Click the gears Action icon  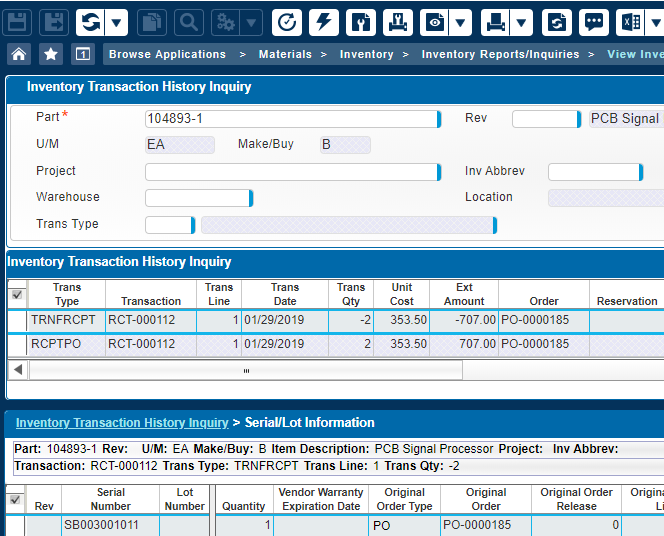tap(225, 22)
